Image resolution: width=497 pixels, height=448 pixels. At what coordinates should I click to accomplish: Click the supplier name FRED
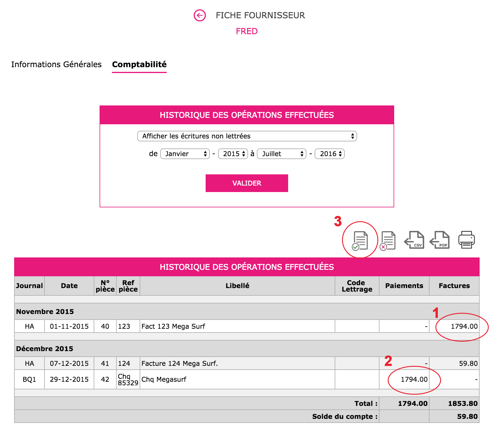pyautogui.click(x=247, y=31)
